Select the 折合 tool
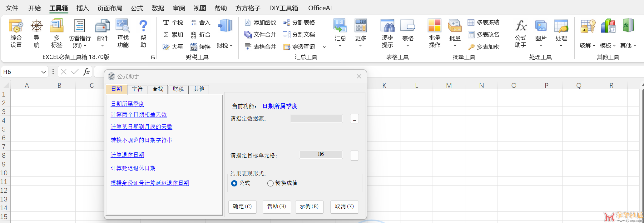 (x=201, y=35)
